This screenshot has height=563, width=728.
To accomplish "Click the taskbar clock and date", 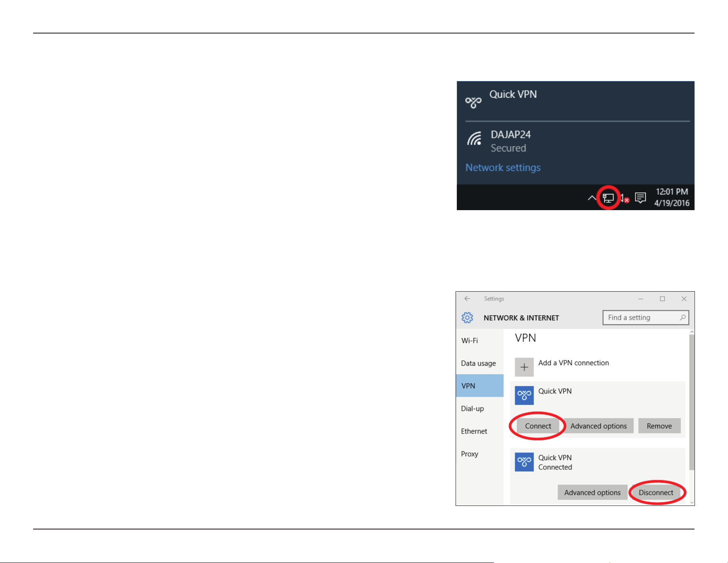I will [672, 197].
